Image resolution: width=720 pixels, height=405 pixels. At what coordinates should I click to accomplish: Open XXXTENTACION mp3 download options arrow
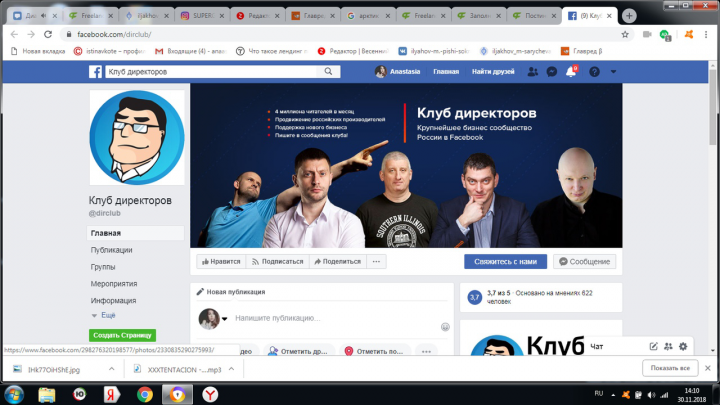click(x=231, y=369)
